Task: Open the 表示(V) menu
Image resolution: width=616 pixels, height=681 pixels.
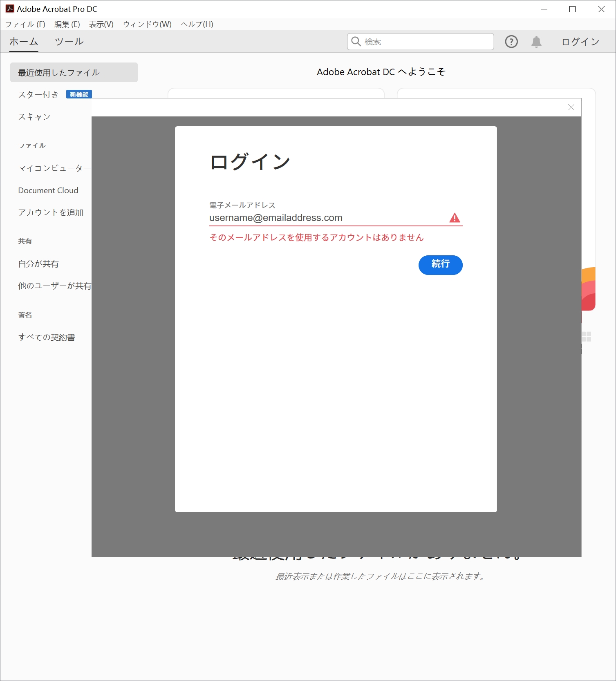Action: click(101, 25)
